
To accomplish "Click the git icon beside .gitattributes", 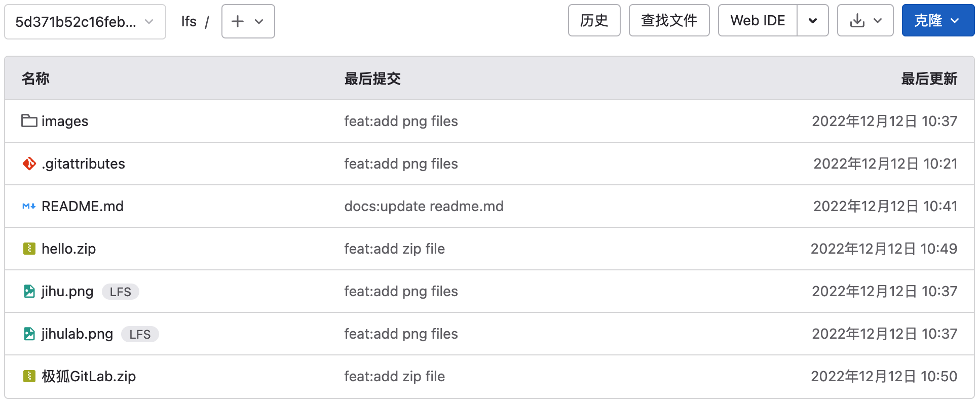I will tap(29, 164).
